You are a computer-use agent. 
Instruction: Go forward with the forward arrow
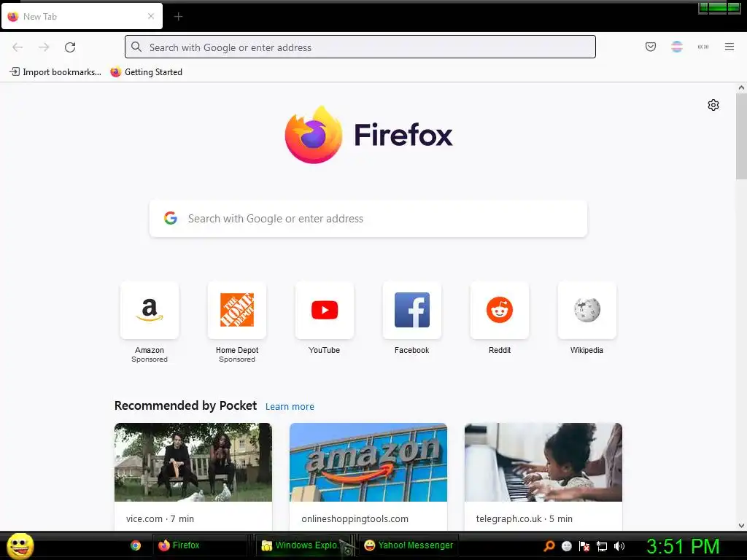click(44, 47)
